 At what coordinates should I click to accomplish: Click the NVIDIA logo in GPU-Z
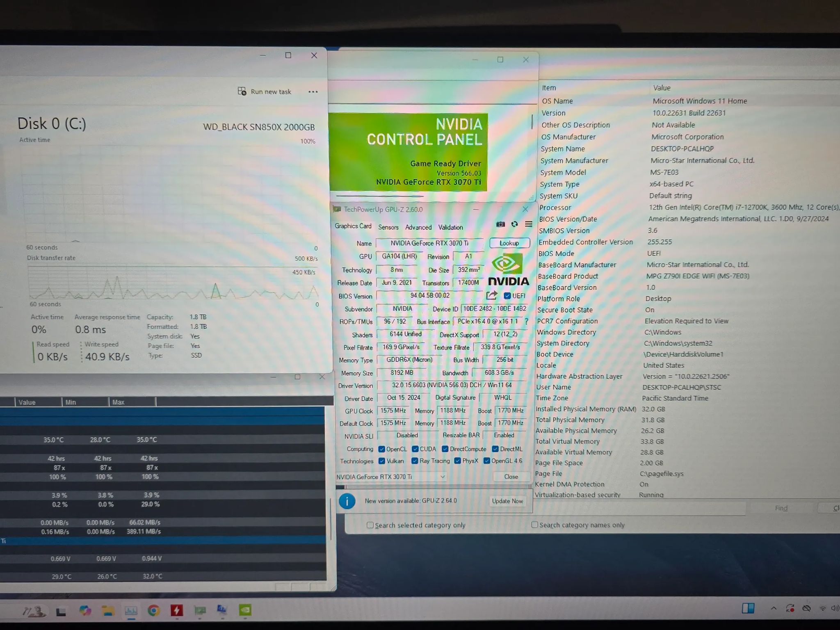[x=509, y=269]
